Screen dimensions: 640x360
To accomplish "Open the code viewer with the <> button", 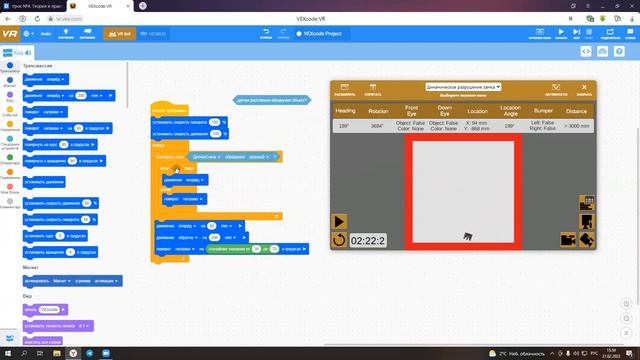I will 586,51.
